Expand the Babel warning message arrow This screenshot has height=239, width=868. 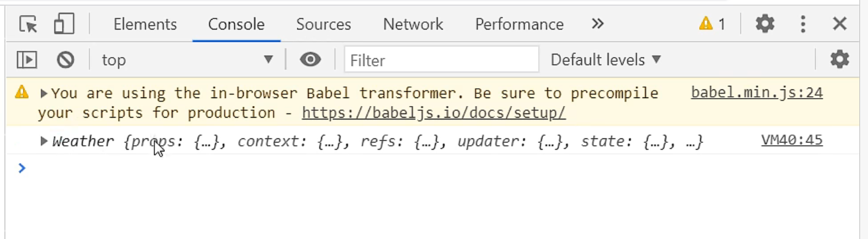44,93
